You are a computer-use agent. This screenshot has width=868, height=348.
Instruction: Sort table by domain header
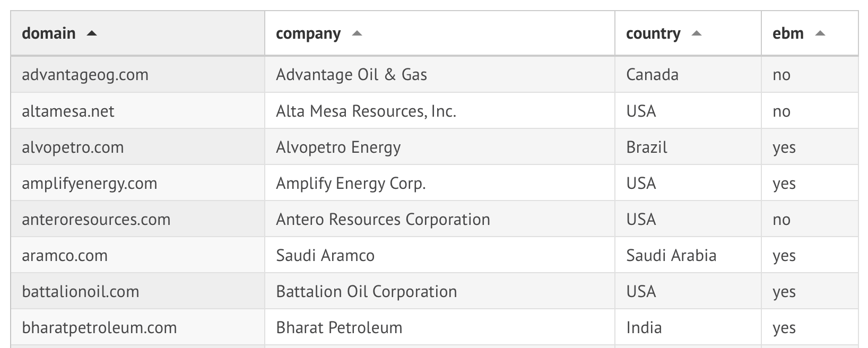pos(49,33)
